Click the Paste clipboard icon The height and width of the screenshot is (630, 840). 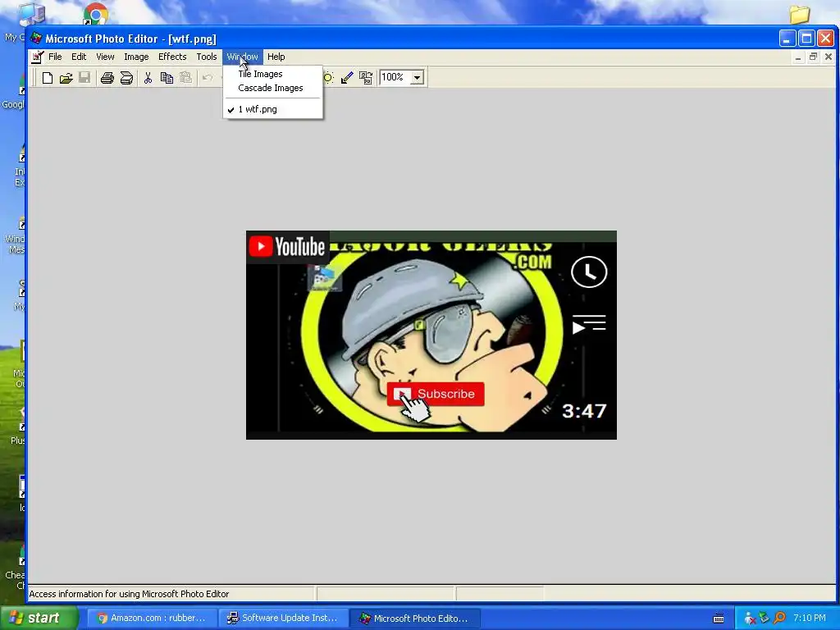[185, 78]
